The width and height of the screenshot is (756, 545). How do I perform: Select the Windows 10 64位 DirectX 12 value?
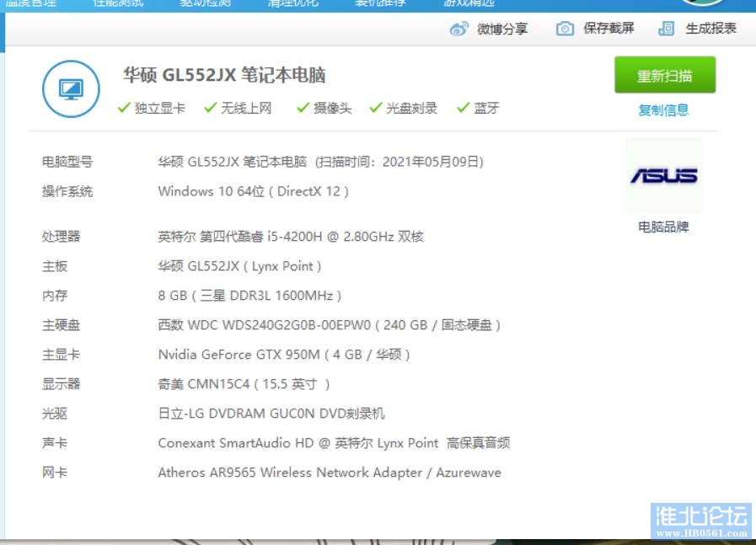(253, 192)
